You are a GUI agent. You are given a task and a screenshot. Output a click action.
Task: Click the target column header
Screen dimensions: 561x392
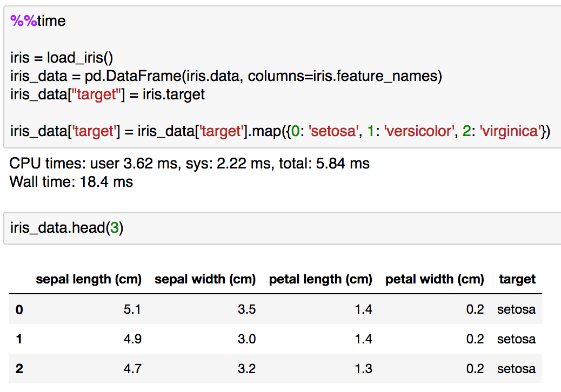(x=517, y=279)
